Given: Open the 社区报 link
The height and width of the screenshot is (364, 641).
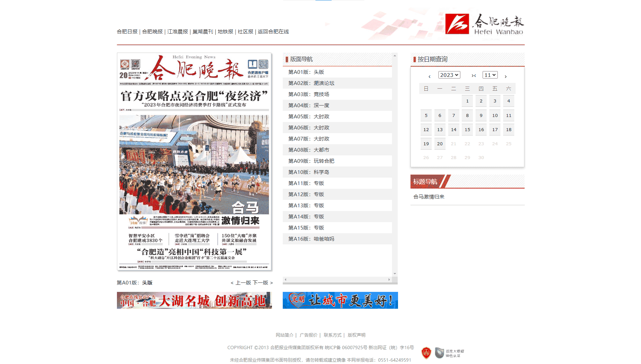Looking at the screenshot, I should (245, 32).
